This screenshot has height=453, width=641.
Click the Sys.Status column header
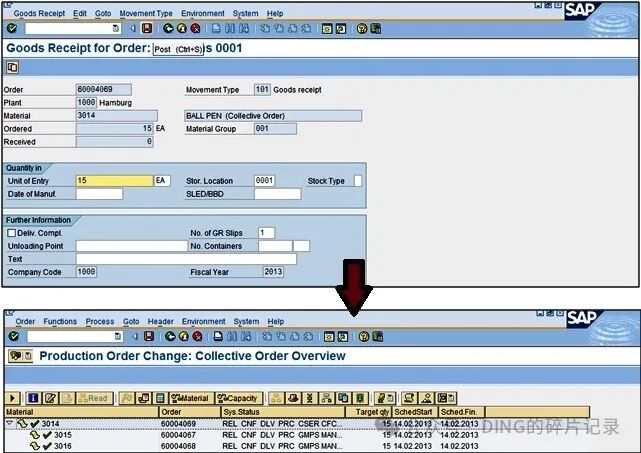[282, 412]
